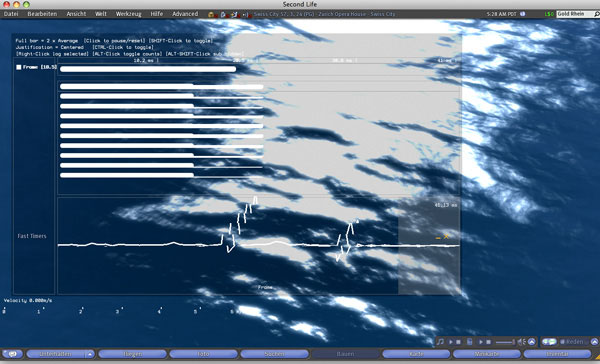The width and height of the screenshot is (600, 364).
Task: Click the info icon beside the time
Action: [x=523, y=14]
